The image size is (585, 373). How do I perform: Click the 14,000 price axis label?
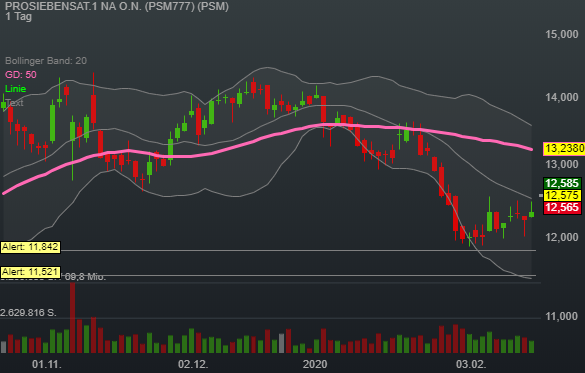click(x=561, y=97)
